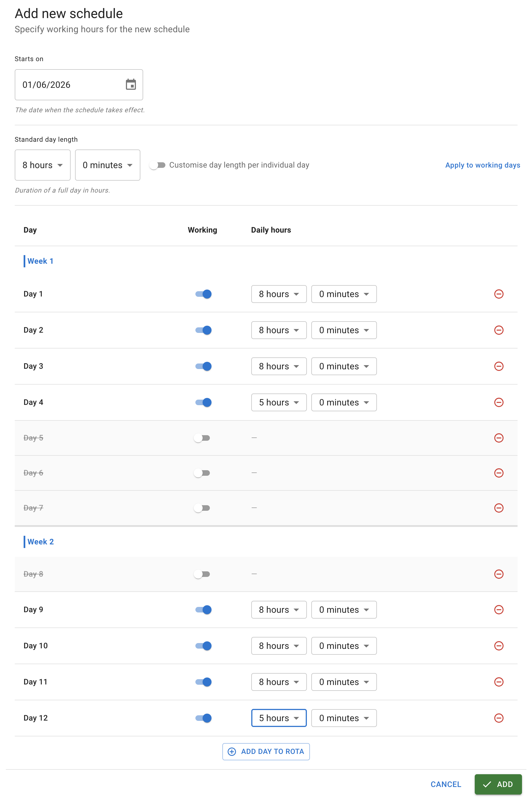Enable customise day length per individual day
Screen dimensions: 532x807
(157, 165)
